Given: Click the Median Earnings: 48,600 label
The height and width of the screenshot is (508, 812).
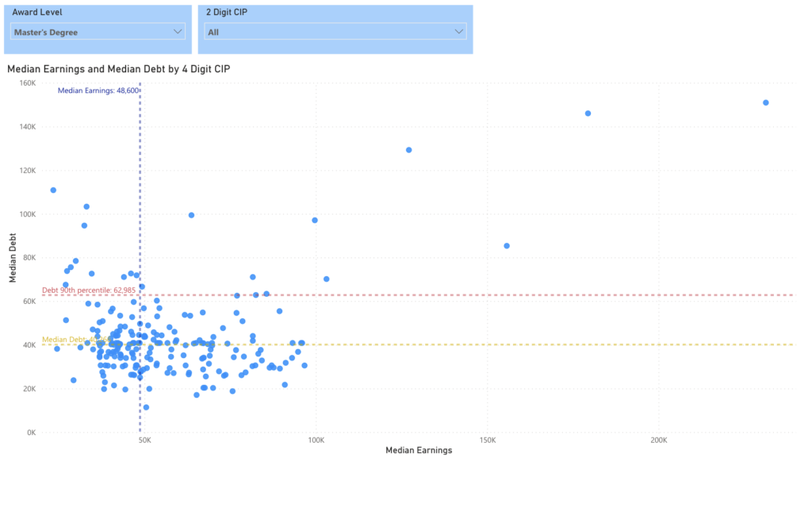Looking at the screenshot, I should (97, 90).
